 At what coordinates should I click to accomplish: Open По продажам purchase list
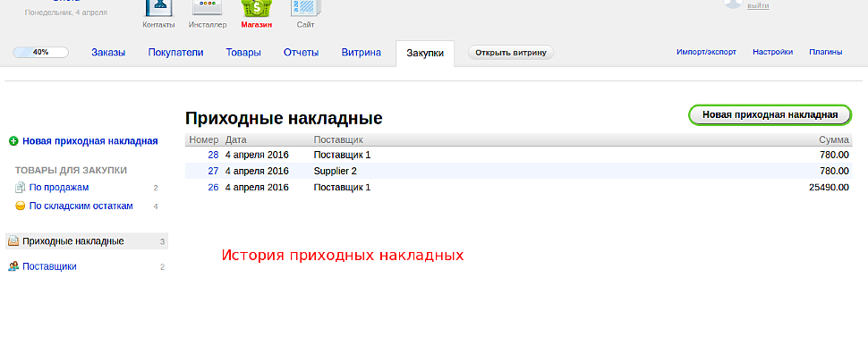click(59, 188)
